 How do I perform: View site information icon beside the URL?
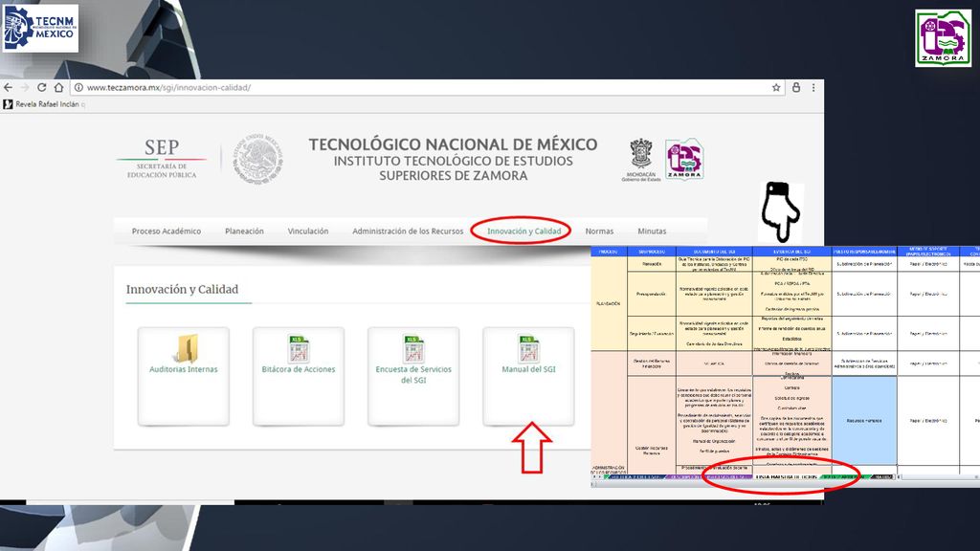pos(78,87)
